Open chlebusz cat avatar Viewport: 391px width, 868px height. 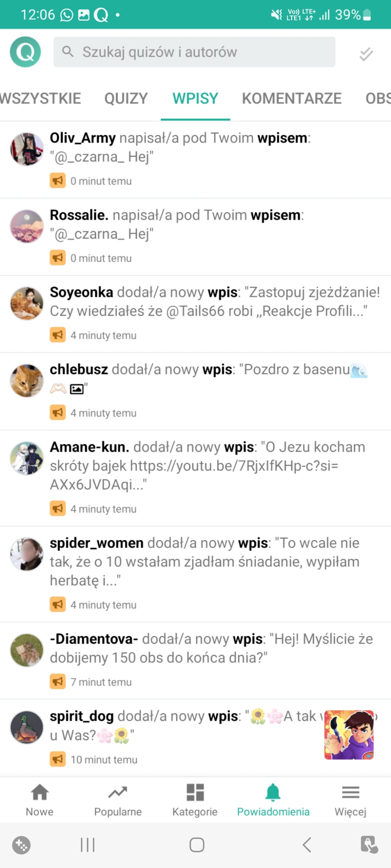click(27, 381)
